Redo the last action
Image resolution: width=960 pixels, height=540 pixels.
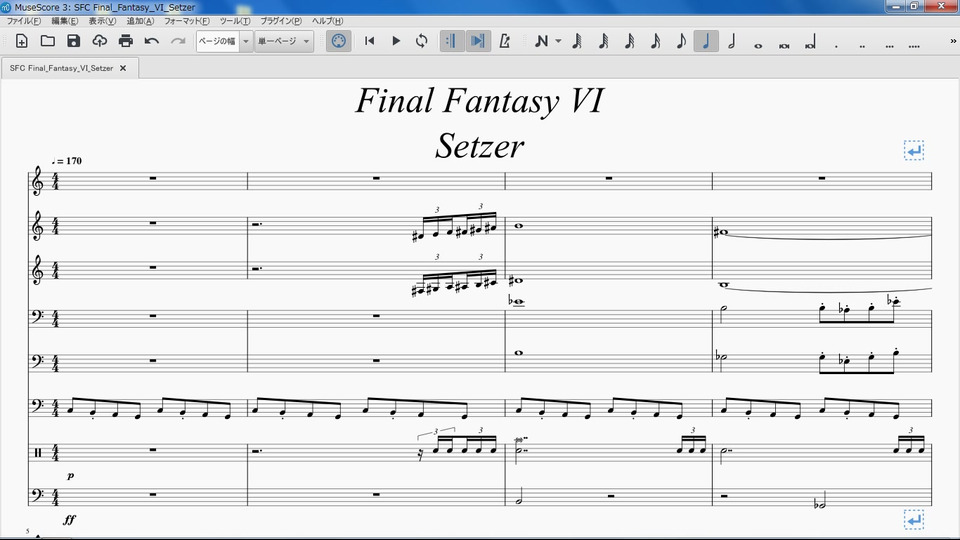click(x=178, y=41)
